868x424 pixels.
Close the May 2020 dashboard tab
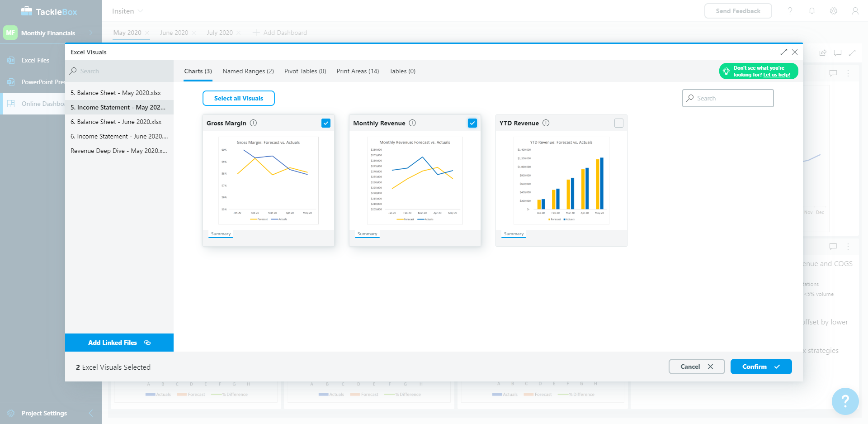[147, 33]
